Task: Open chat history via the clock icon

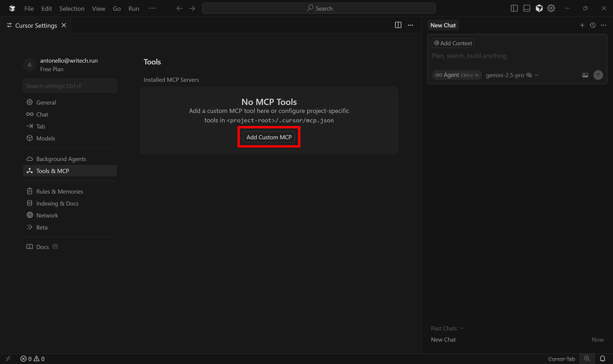Action: [593, 25]
